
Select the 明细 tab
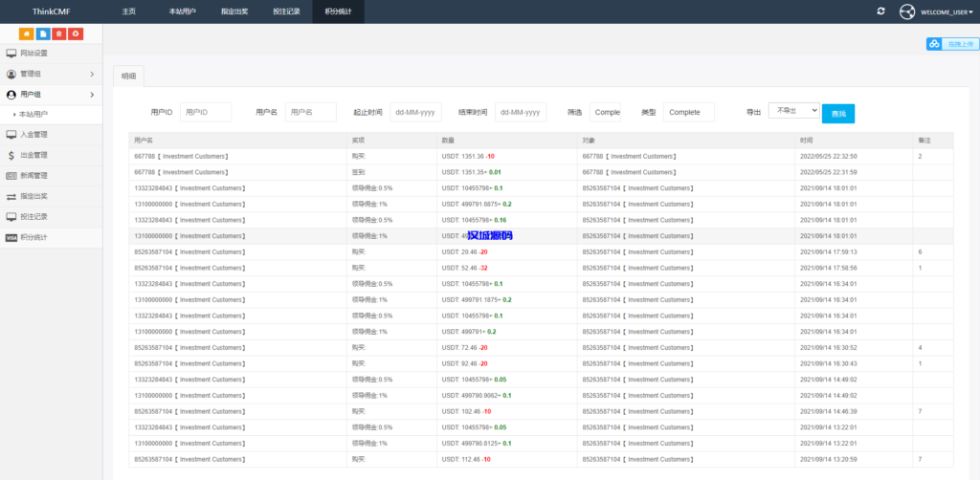point(129,76)
